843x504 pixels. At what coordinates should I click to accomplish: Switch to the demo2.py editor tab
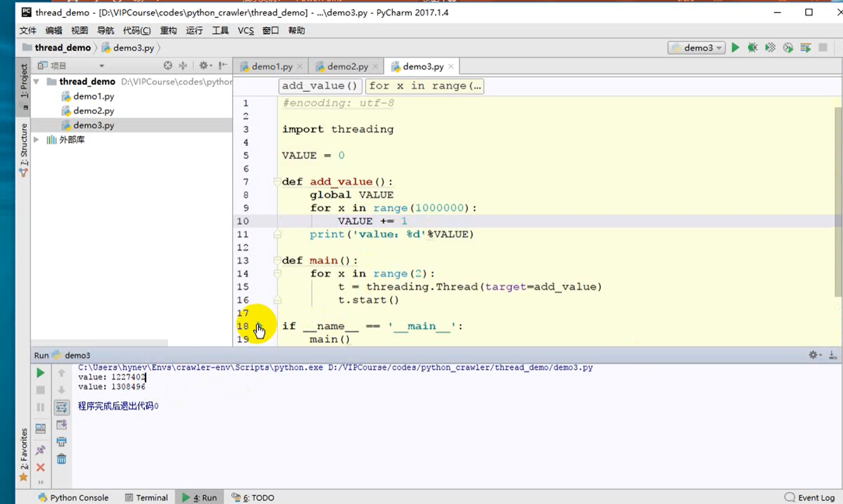(347, 67)
